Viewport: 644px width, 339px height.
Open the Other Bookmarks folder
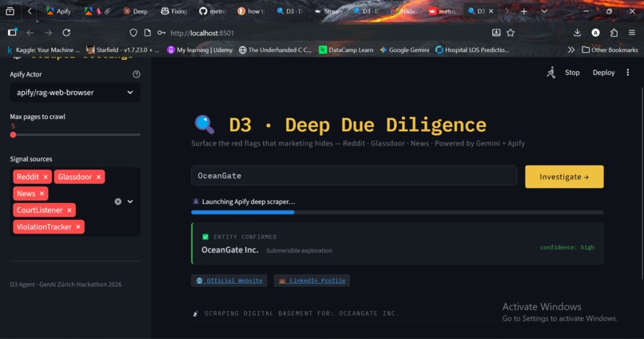[610, 50]
